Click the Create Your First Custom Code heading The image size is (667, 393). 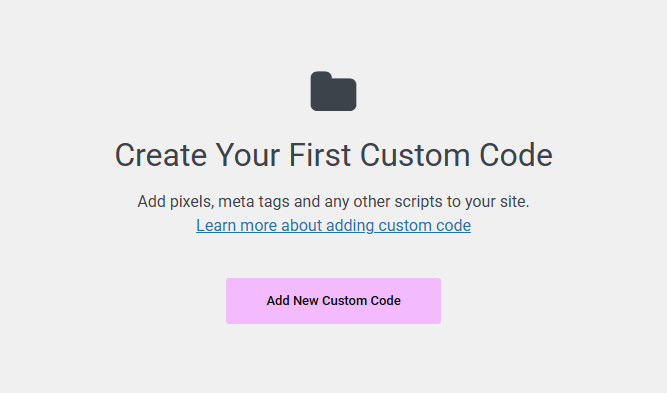pos(334,155)
